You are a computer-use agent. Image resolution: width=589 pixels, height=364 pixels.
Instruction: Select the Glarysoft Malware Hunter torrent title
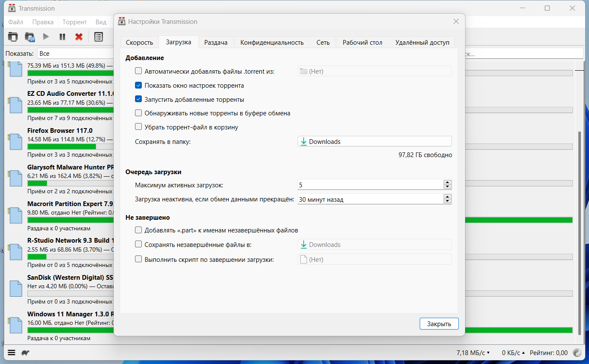[x=71, y=167]
